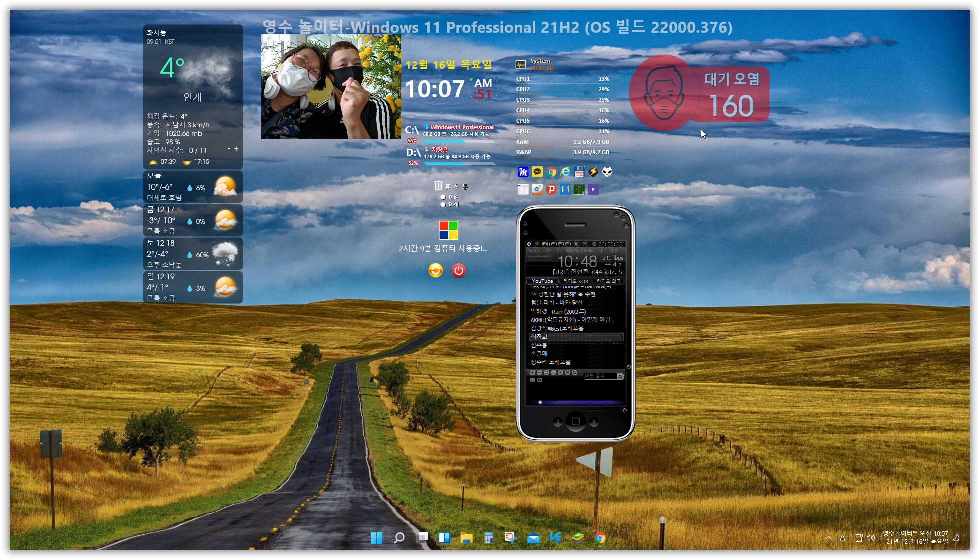Viewport: 980px width, 560px height.
Task: Switch to 라디오 외국 tab
Action: [608, 281]
